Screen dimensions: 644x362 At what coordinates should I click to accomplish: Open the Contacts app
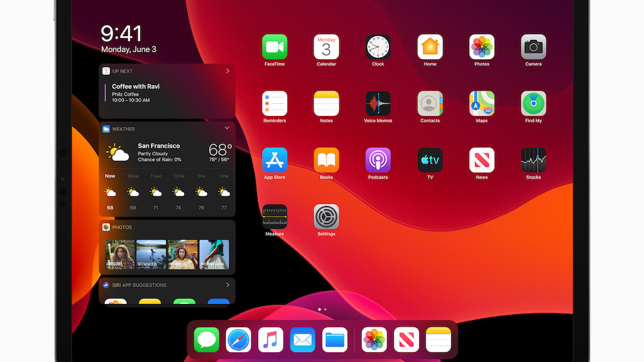tap(430, 104)
